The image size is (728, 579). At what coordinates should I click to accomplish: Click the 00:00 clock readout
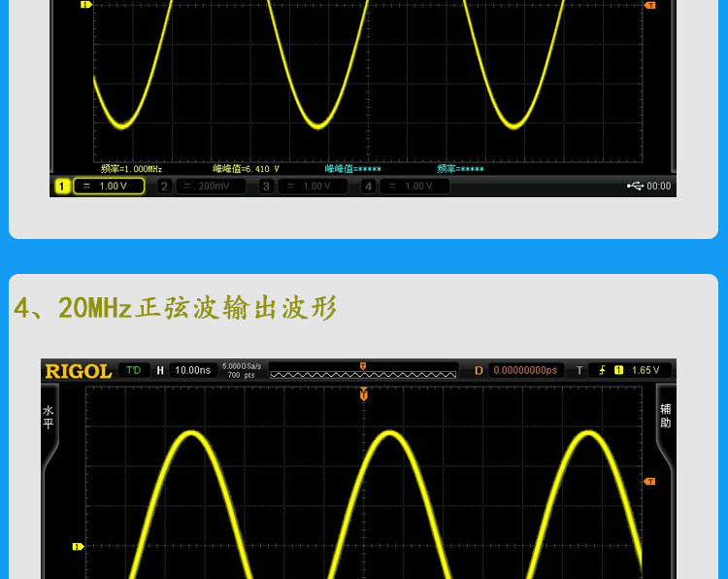659,186
